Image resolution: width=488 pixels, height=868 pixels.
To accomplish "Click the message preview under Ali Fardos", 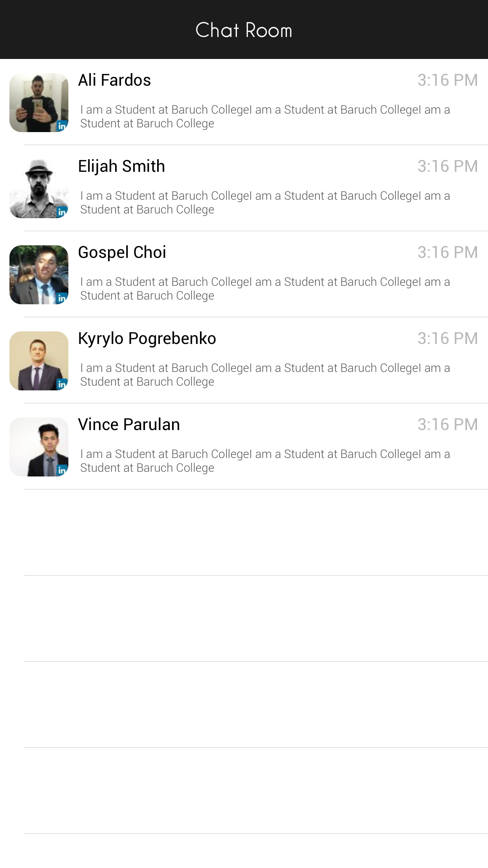I will coord(265,116).
